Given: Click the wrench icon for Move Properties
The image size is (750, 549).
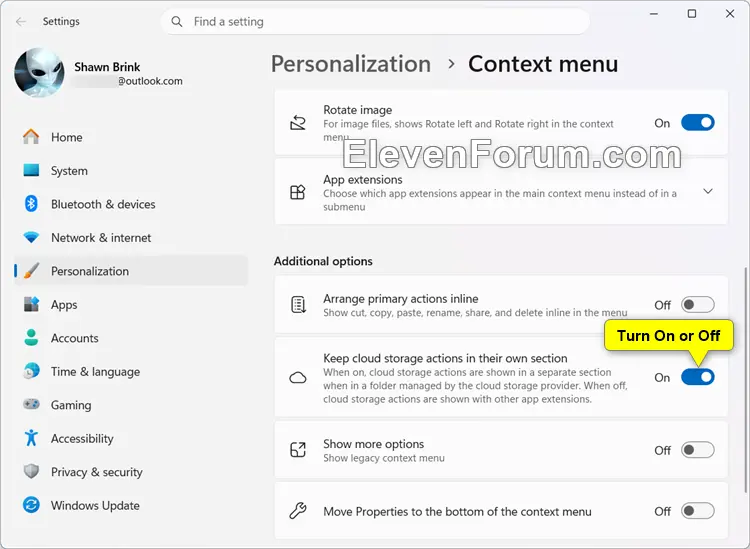Looking at the screenshot, I should tap(298, 511).
